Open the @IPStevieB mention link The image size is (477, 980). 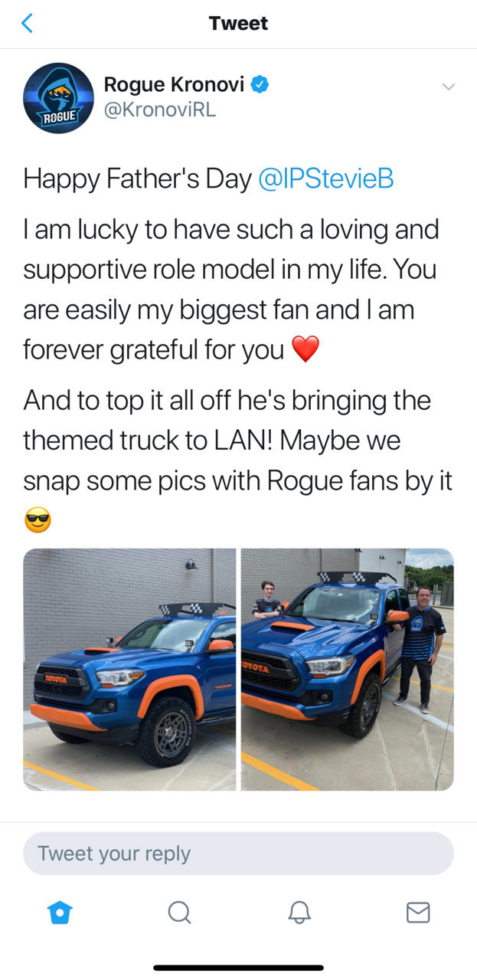pyautogui.click(x=326, y=179)
